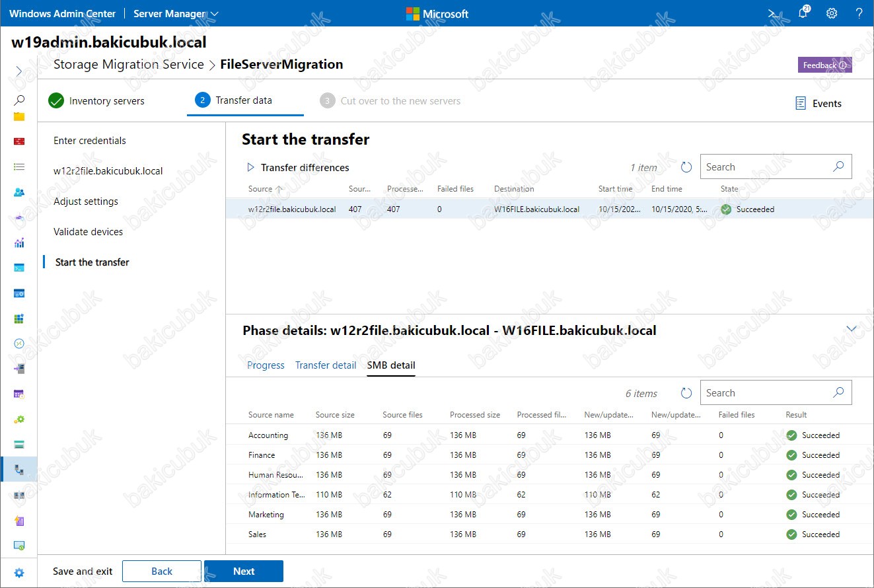Open the System Insights icon
Viewport: 874px width, 588px height.
pos(19,521)
